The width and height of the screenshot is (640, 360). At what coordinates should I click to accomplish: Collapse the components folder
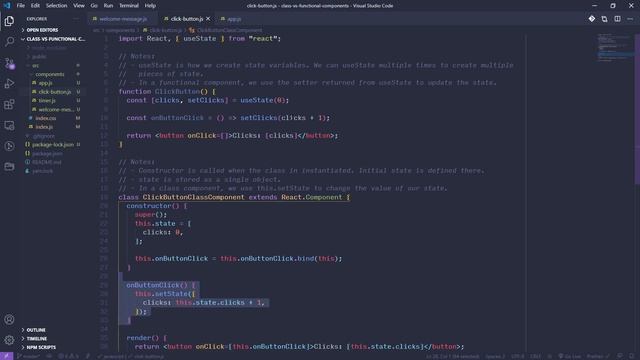tap(49, 74)
